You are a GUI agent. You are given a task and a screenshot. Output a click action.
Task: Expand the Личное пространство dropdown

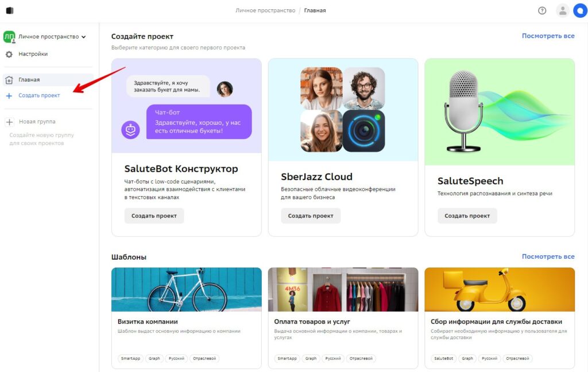tap(83, 37)
